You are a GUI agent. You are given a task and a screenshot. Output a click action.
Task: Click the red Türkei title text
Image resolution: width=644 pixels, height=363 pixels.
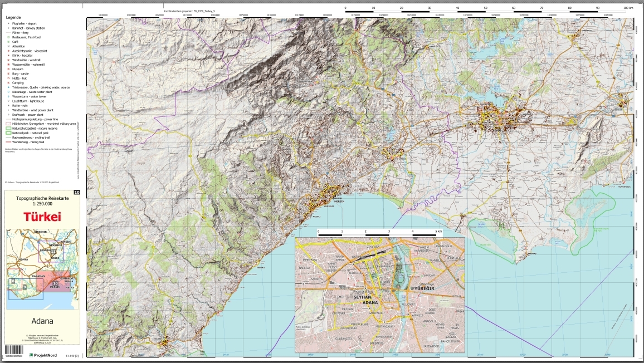click(x=42, y=217)
